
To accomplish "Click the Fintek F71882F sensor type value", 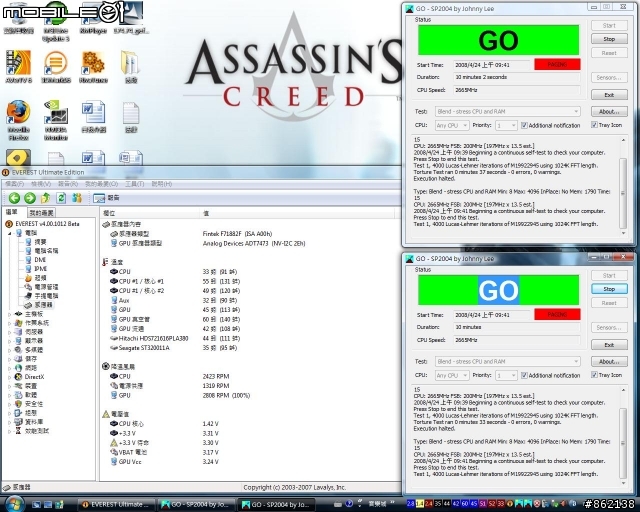I will tap(237, 234).
